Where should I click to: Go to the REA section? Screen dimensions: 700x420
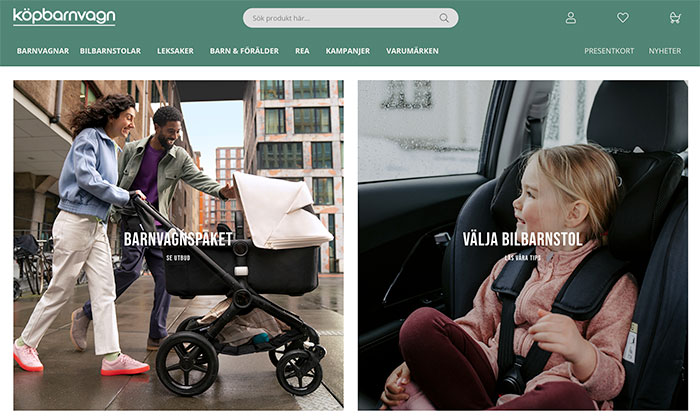(x=302, y=51)
